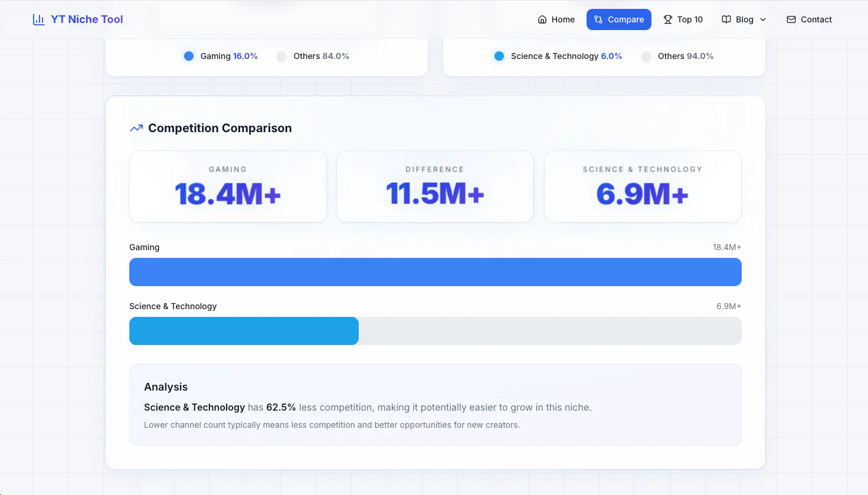Viewport: 868px width, 495px height.
Task: Open the YT Niche Tool homepage link
Action: click(x=78, y=19)
